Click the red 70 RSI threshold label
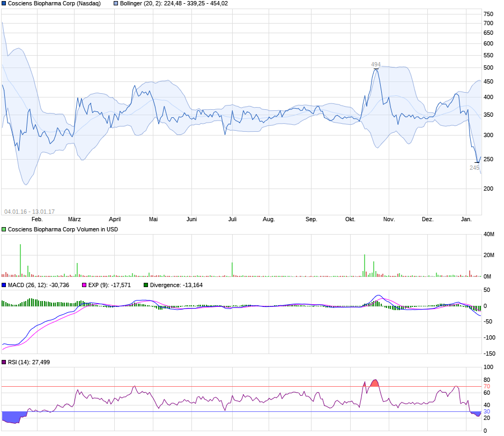Viewport: 504px width, 436px height. [x=487, y=387]
